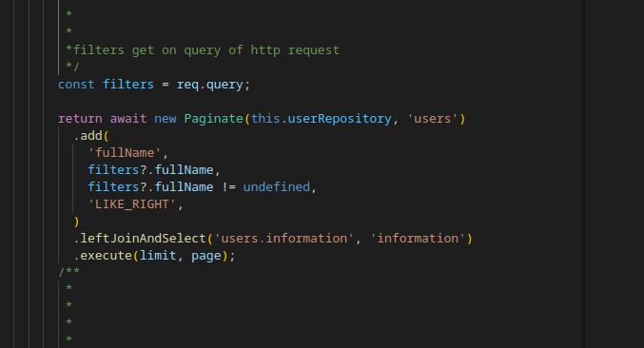
Task: Click 'req' in the filters assignment
Action: point(187,84)
